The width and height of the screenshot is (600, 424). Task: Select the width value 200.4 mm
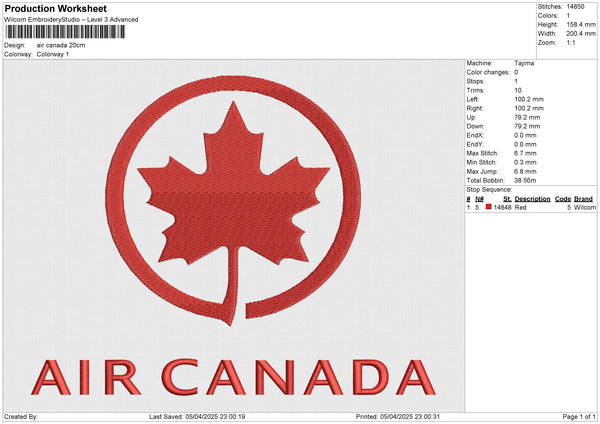click(581, 34)
